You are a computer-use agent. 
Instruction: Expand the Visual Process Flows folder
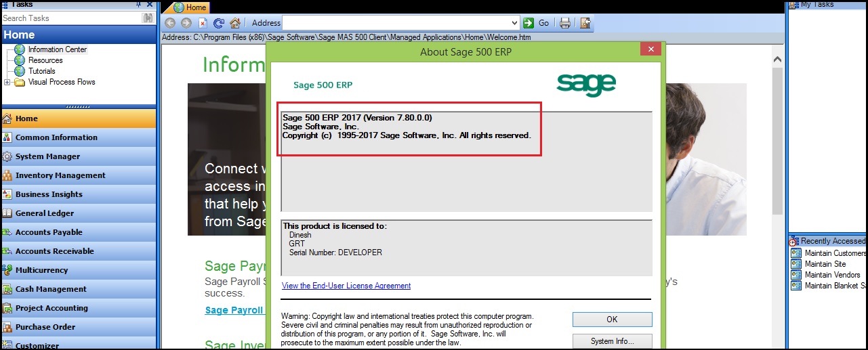(x=7, y=82)
